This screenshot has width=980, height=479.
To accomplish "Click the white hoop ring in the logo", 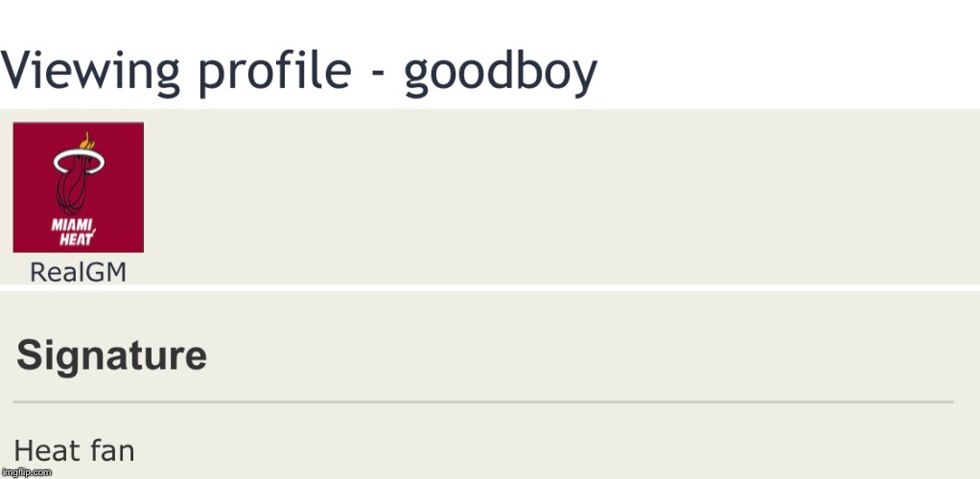I will pyautogui.click(x=79, y=162).
